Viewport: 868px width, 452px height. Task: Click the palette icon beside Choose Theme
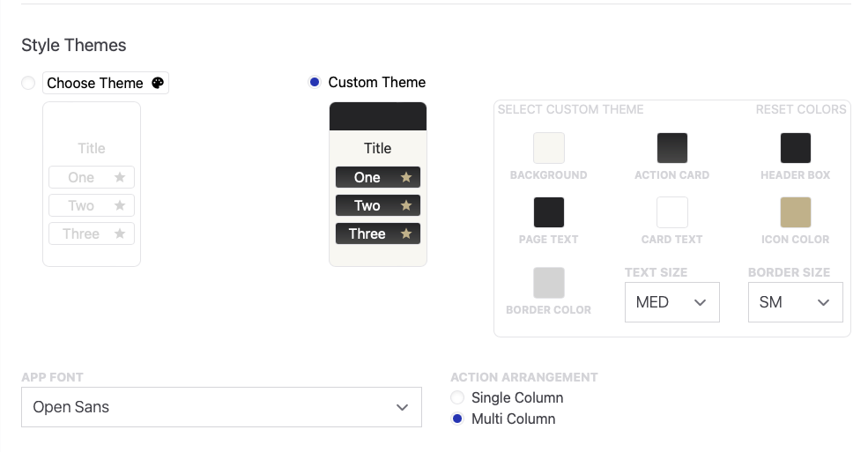tap(158, 83)
